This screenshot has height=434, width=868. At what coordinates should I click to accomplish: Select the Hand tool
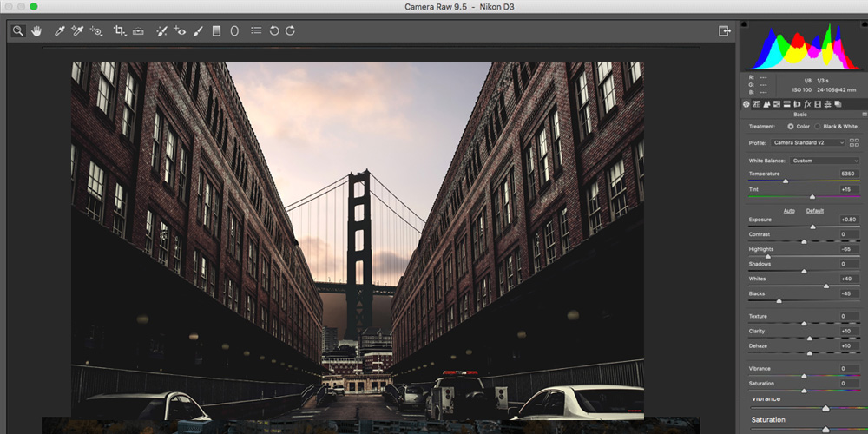click(x=36, y=31)
